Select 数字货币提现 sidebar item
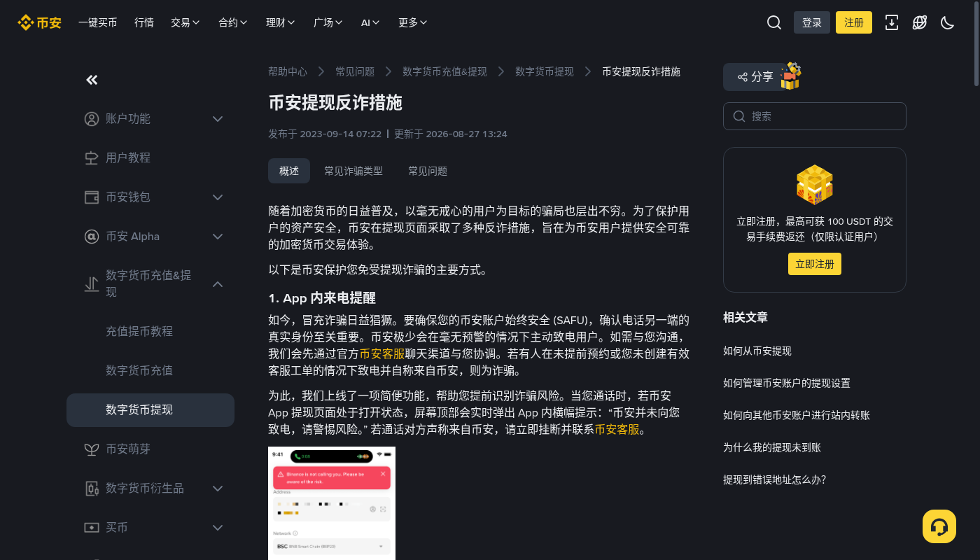The width and height of the screenshot is (980, 560). [x=150, y=410]
